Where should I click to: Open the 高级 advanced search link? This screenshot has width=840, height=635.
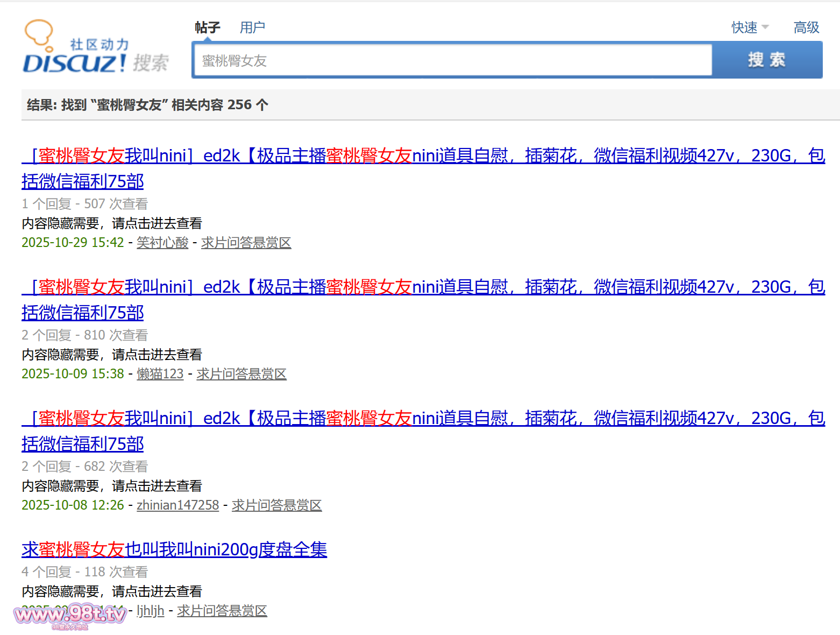(x=806, y=27)
